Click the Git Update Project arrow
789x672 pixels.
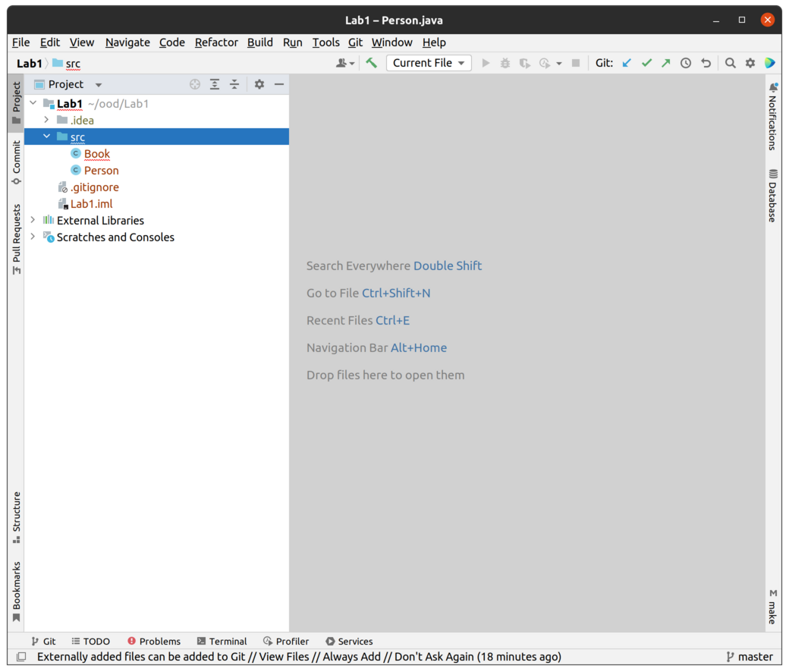pos(627,63)
